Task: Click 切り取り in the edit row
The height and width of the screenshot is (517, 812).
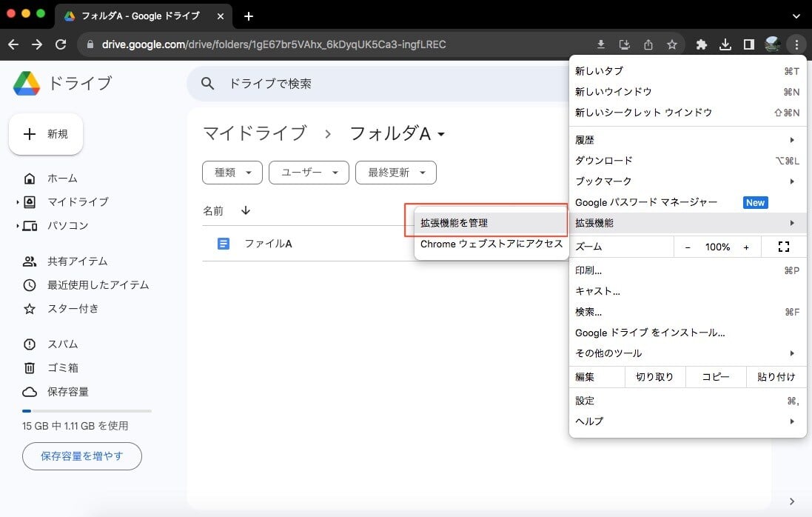Action: click(x=655, y=376)
